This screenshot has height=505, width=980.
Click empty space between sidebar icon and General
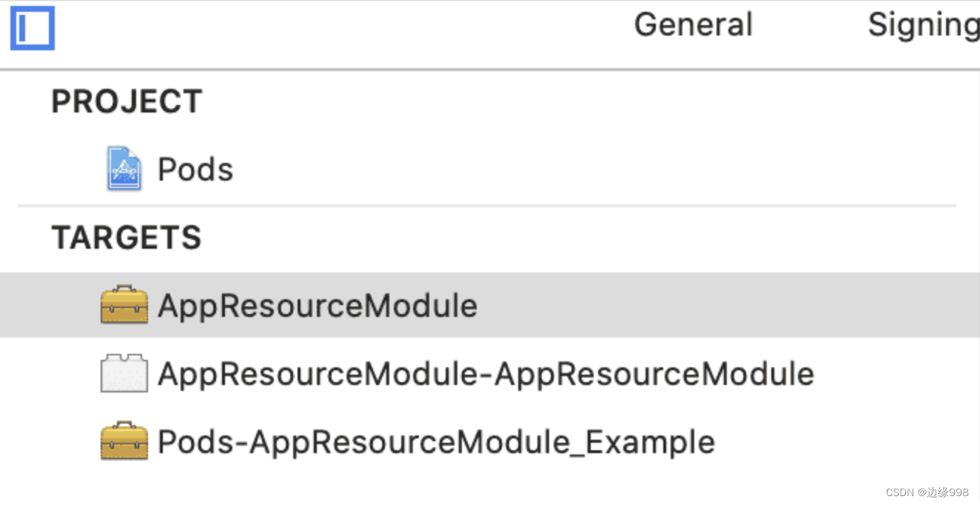pyautogui.click(x=333, y=28)
